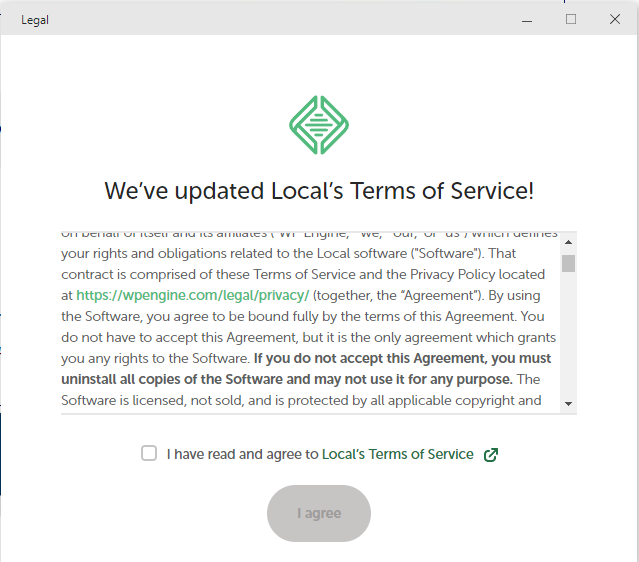639x562 pixels.
Task: Maximize the Legal window
Action: [571, 19]
